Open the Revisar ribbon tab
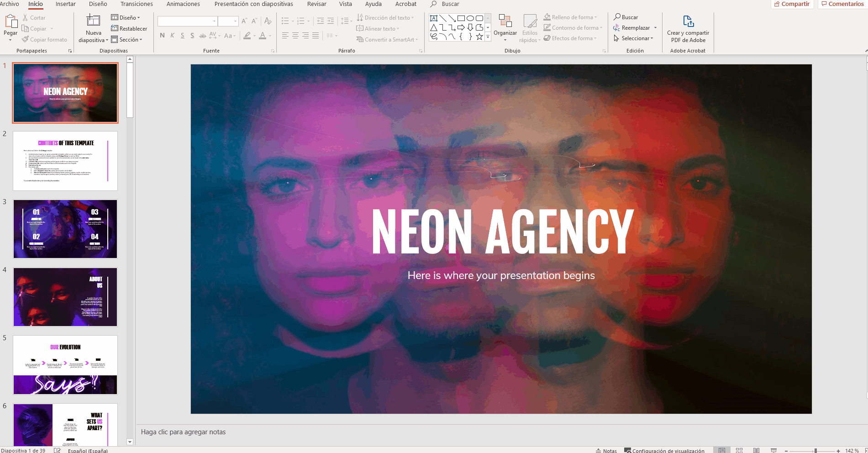Screen dimensions: 868x453 pos(316,4)
